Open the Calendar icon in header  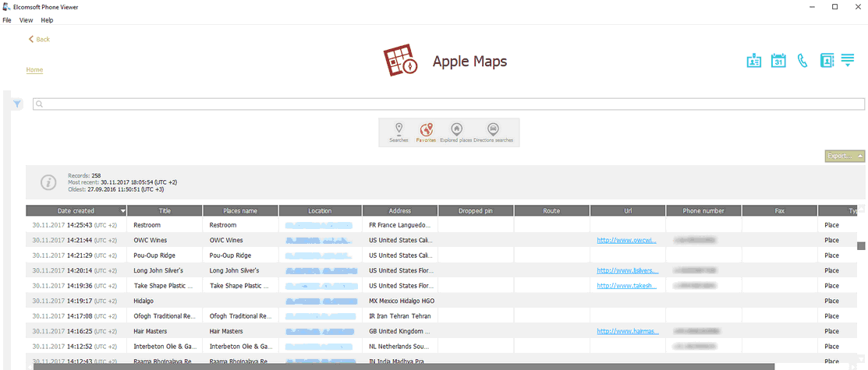778,61
